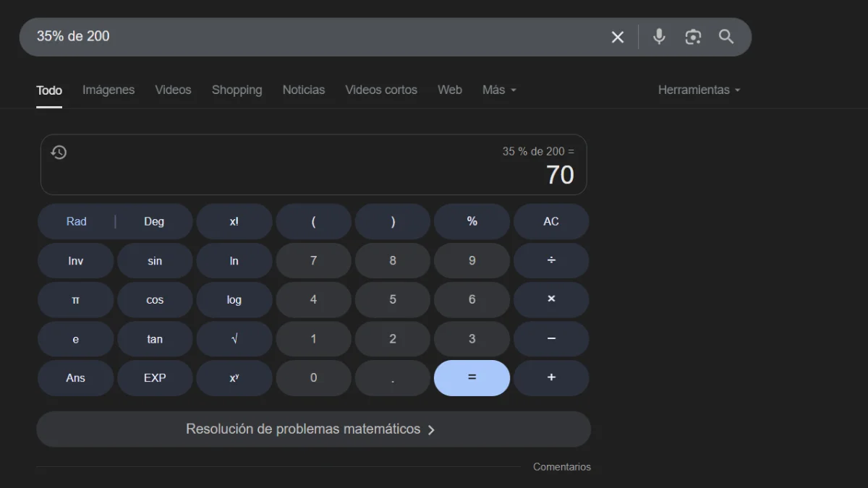Clear the search box text
This screenshot has height=488, width=868.
click(x=617, y=37)
